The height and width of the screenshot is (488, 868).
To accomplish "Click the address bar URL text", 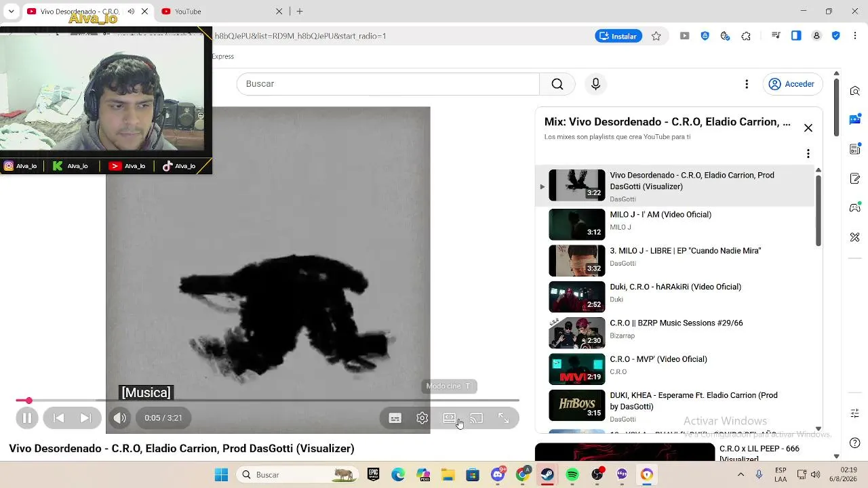I will (300, 36).
